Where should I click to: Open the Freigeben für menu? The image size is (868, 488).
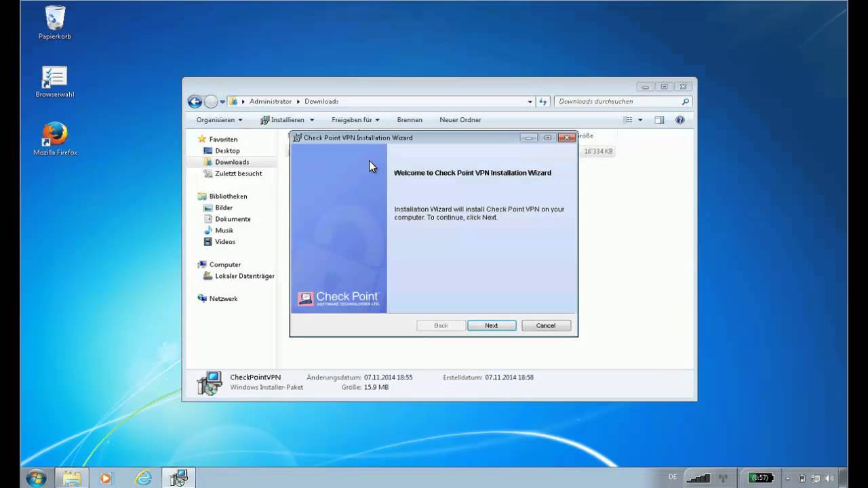point(355,120)
